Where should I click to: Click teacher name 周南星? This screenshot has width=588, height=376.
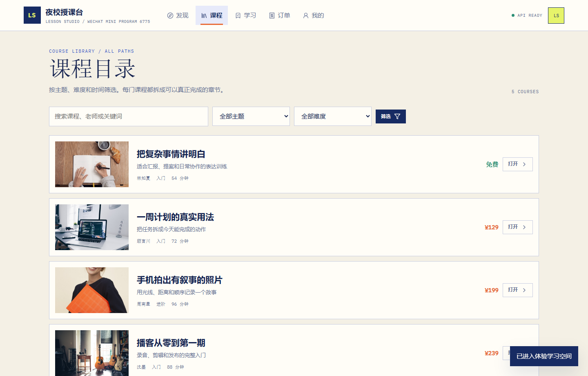[143, 304]
